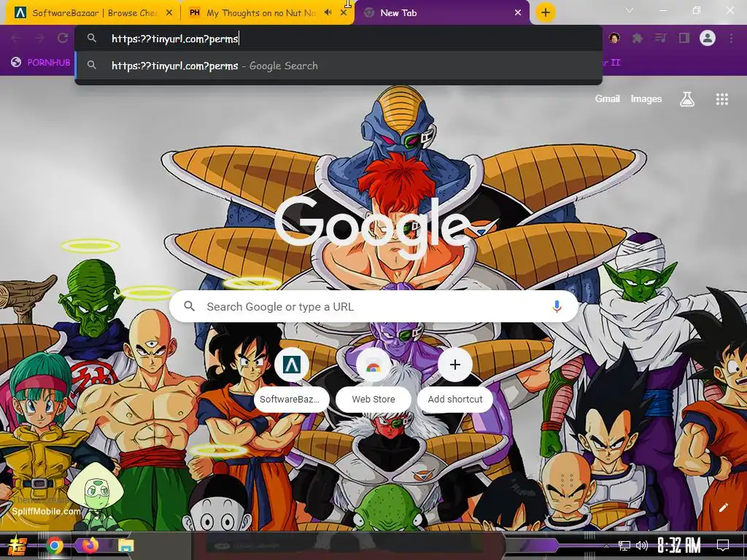Open the SoftwareBazaar shortcut tile
The width and height of the screenshot is (747, 560).
tap(292, 380)
